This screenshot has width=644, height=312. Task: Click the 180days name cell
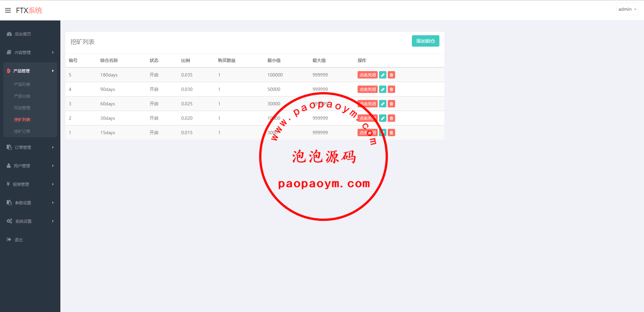coord(109,75)
